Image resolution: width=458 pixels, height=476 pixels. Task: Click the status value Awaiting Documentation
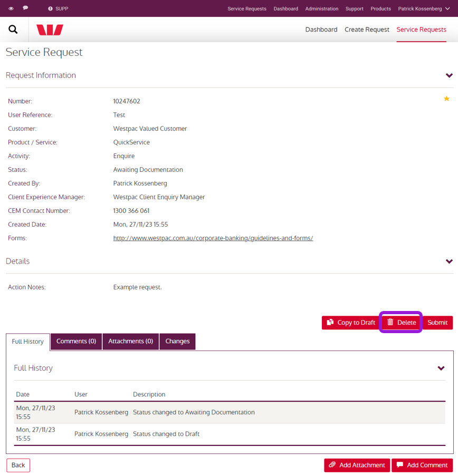[148, 170]
